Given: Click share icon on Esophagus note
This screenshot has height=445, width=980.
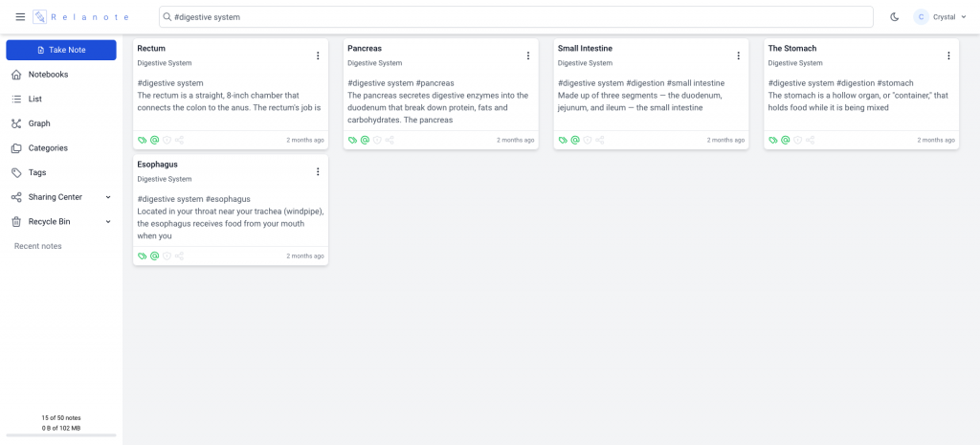Looking at the screenshot, I should click(179, 256).
